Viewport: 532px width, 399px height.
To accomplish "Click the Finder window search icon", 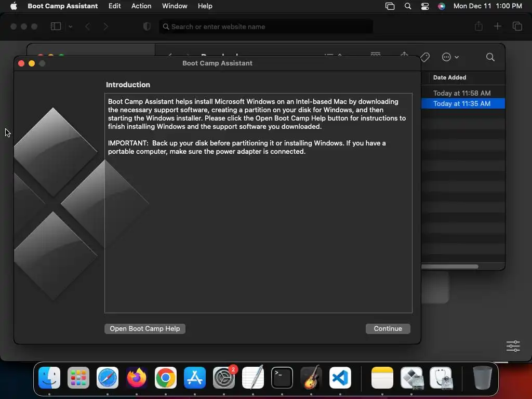I will 490,57.
